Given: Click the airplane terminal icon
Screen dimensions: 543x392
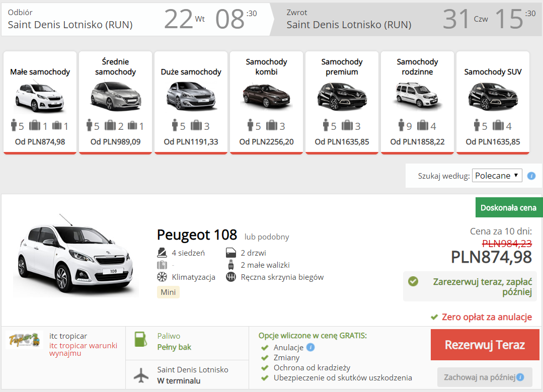Looking at the screenshot, I should (x=141, y=375).
